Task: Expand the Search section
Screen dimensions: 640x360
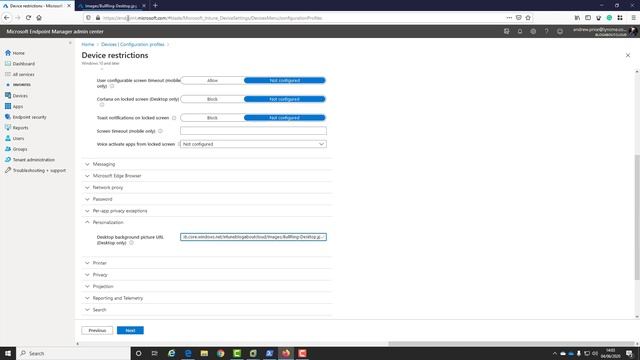Action: click(207, 310)
